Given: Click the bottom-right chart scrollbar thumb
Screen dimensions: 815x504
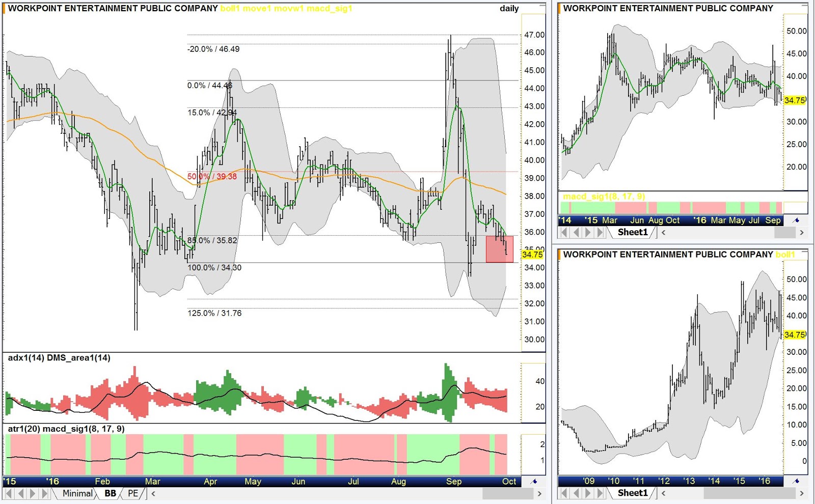Looking at the screenshot, I should pos(749,493).
